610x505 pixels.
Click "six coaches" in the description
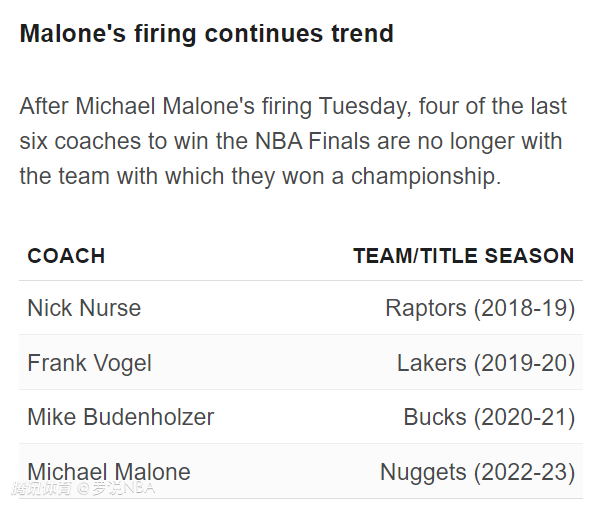(80, 141)
